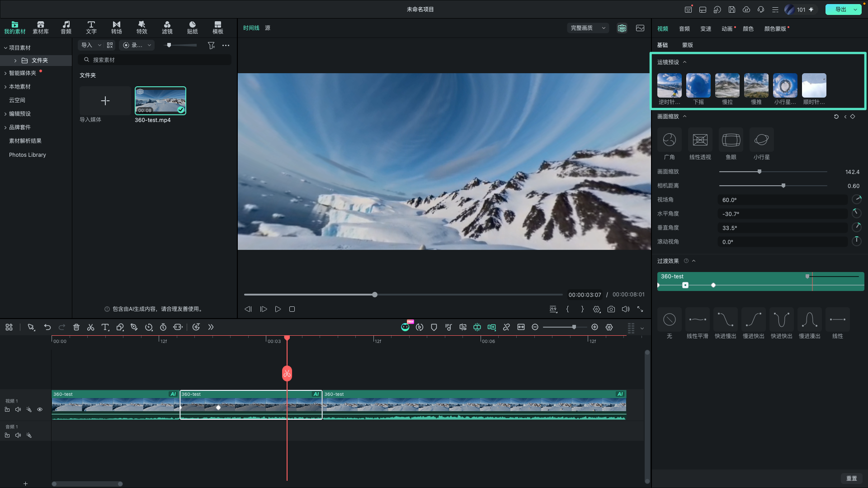Choose the 线性平滑 easing curve
This screenshot has width=868, height=488.
tap(698, 320)
